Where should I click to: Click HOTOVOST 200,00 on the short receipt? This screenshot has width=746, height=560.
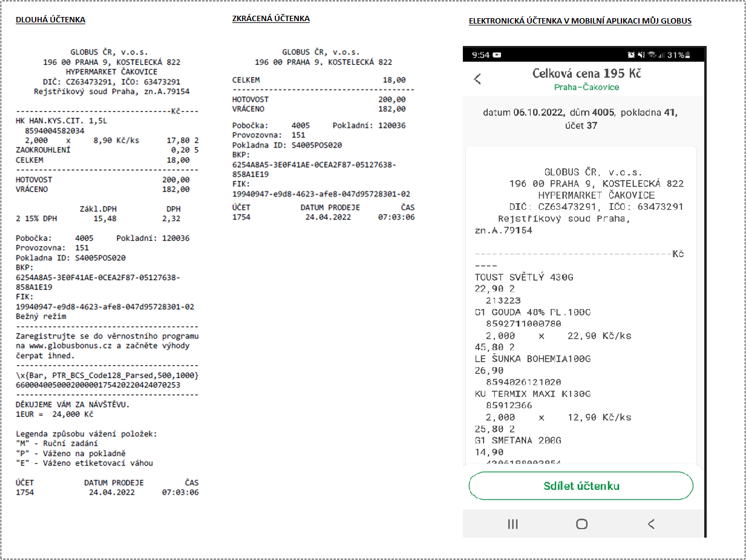point(319,99)
